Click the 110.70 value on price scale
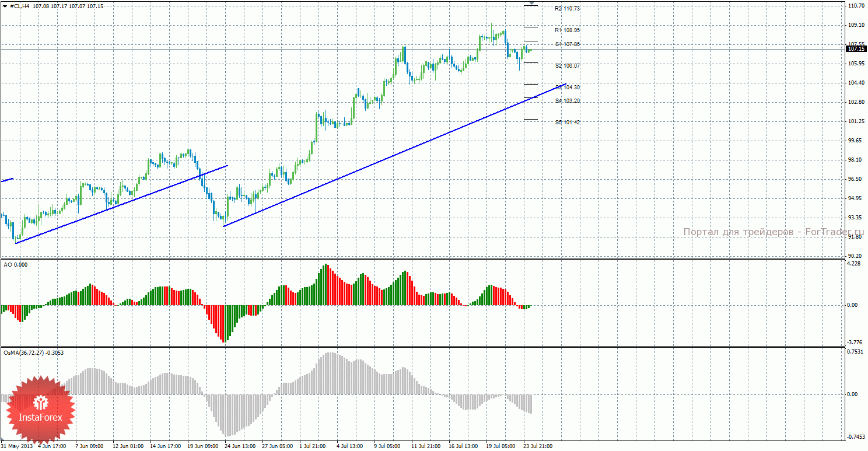The image size is (868, 451). click(855, 6)
